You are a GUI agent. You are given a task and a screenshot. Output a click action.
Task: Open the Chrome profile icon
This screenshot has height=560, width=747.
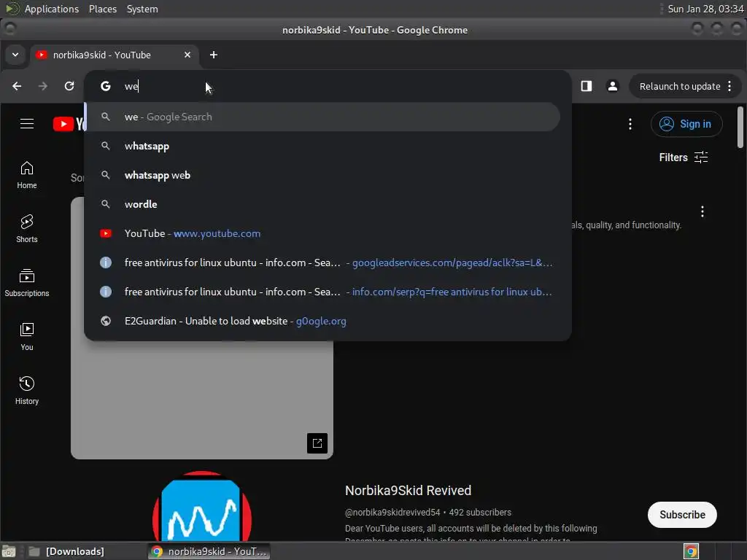pos(613,86)
